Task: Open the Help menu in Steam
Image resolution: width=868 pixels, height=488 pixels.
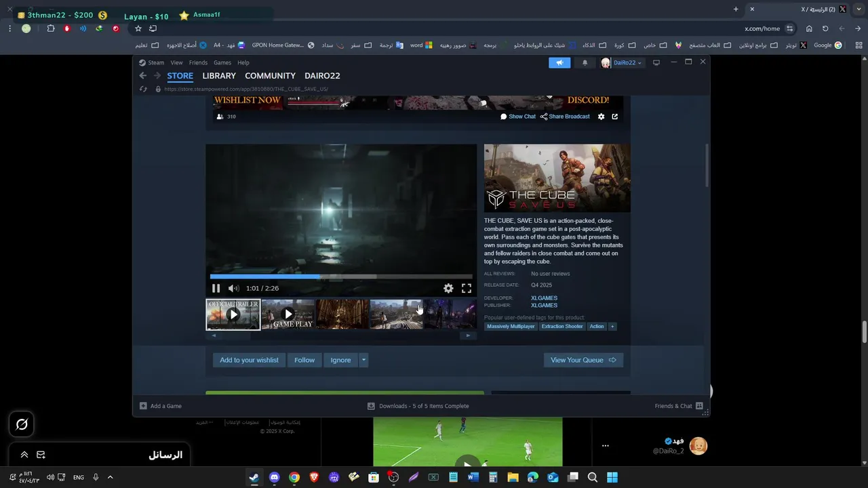Action: [243, 62]
